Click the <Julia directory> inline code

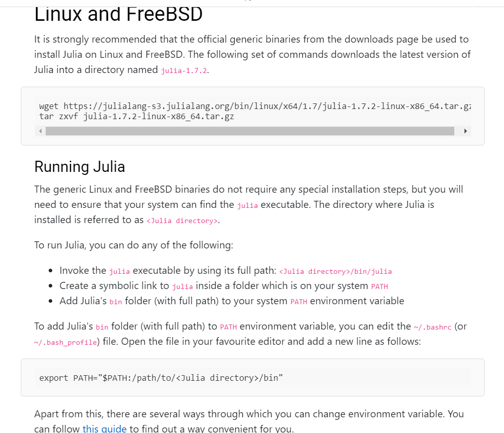pyautogui.click(x=181, y=221)
